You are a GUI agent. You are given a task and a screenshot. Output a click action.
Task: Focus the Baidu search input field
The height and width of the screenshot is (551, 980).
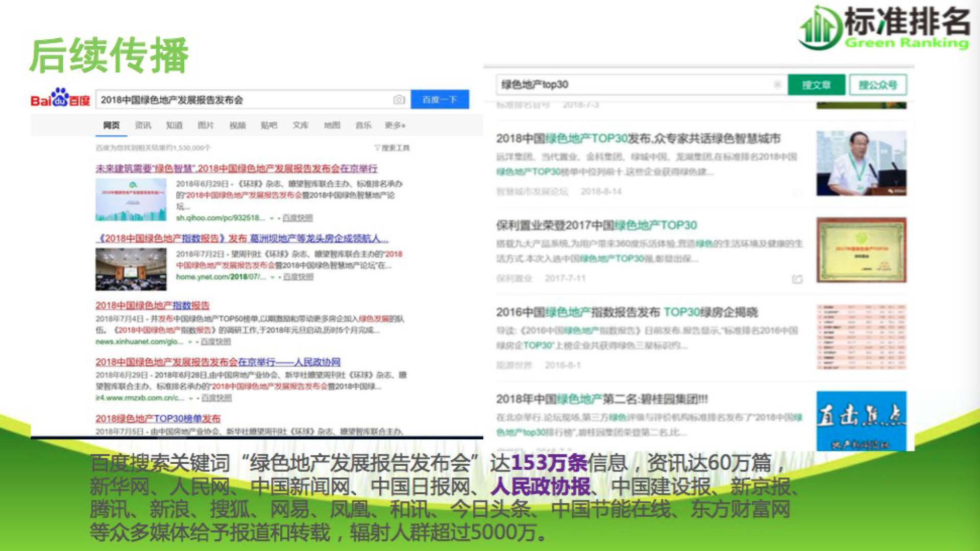tap(253, 99)
